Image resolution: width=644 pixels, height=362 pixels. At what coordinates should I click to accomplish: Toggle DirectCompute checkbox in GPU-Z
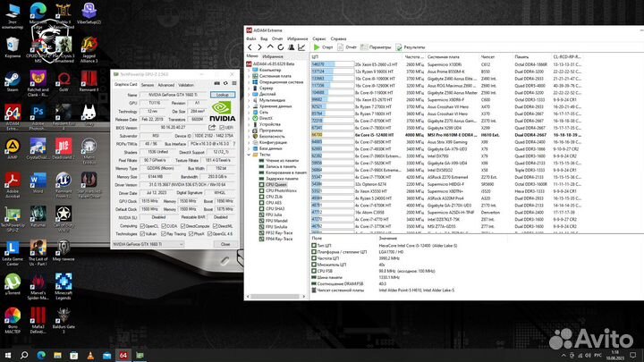[x=182, y=226]
